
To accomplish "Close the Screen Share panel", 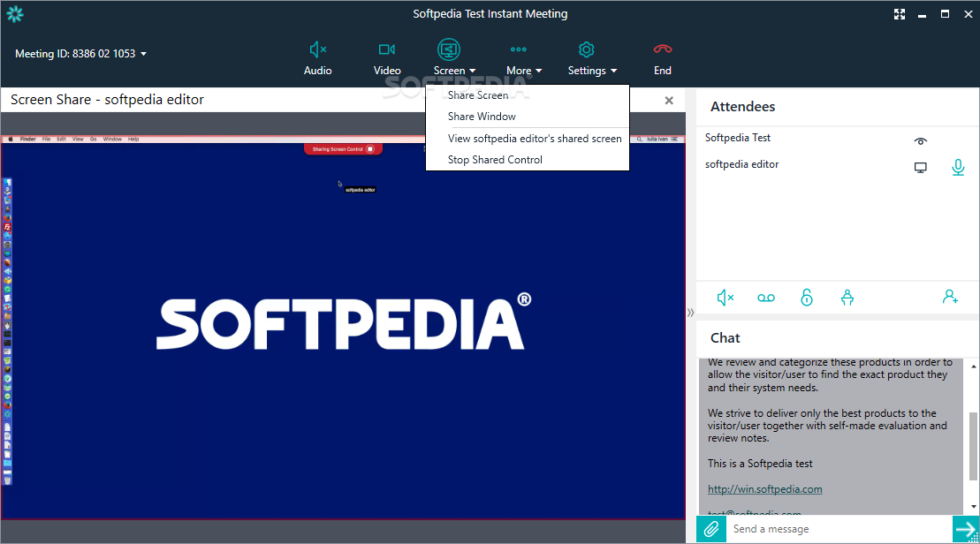I will pyautogui.click(x=669, y=100).
